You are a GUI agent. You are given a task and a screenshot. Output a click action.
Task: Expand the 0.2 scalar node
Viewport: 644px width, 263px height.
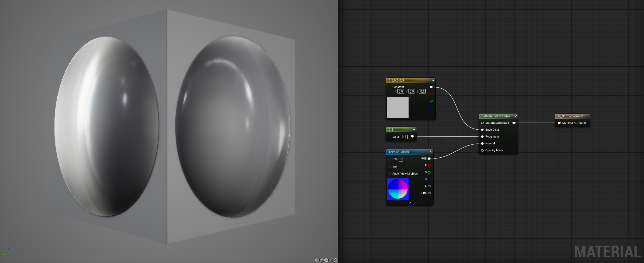(414, 130)
